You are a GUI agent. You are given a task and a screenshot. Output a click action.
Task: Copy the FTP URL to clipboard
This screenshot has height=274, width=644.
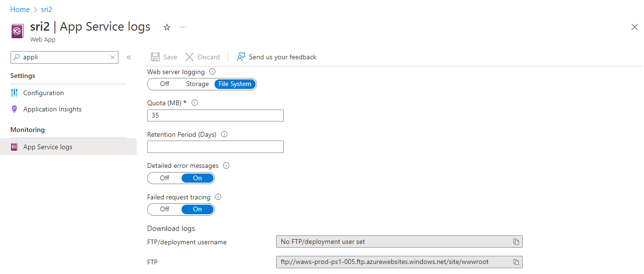tap(516, 262)
